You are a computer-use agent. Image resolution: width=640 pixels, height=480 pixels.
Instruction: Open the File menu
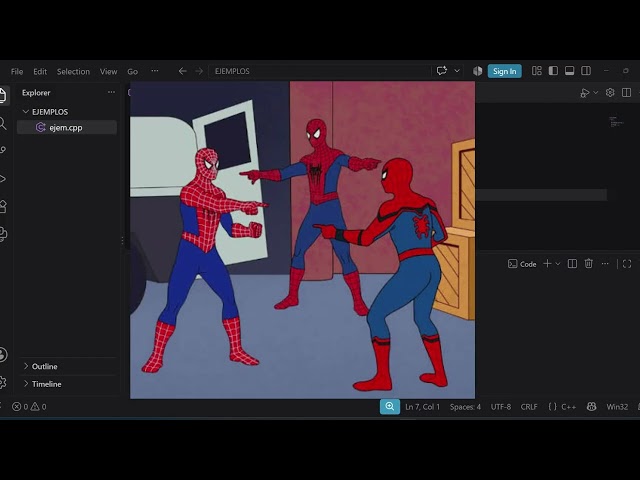coord(17,71)
